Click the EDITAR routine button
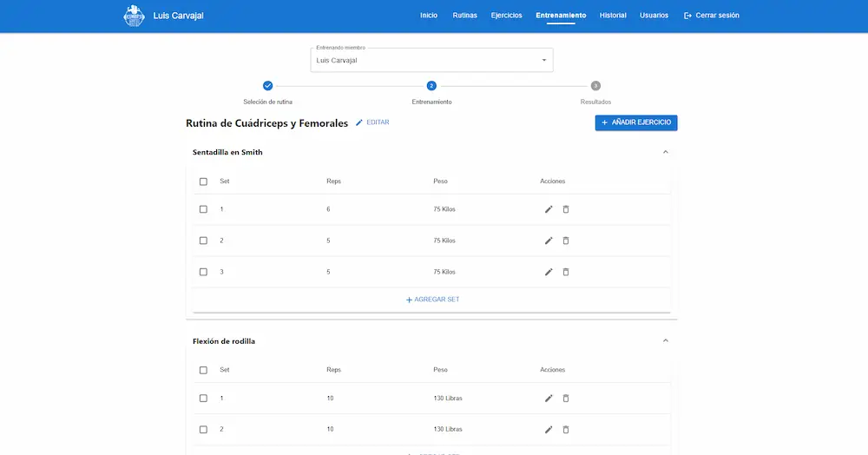Viewport: 868px width, 455px height. click(x=372, y=122)
